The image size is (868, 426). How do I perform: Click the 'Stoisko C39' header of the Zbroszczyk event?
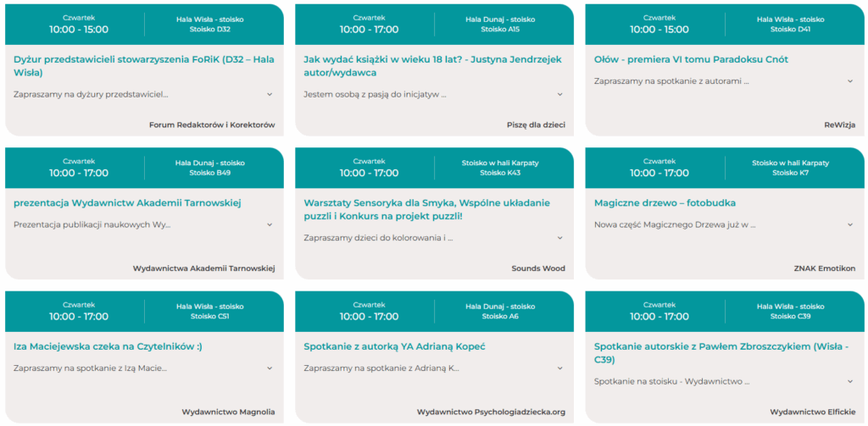point(792,317)
